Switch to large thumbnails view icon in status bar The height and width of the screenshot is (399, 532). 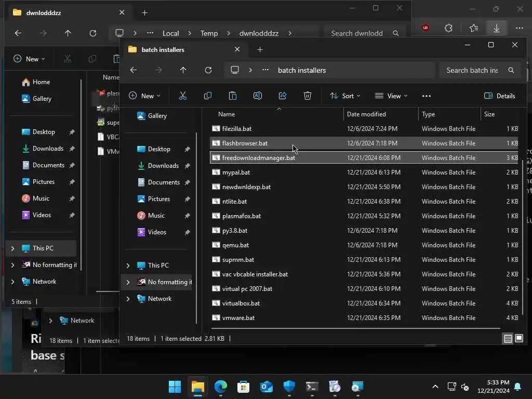coord(519,338)
